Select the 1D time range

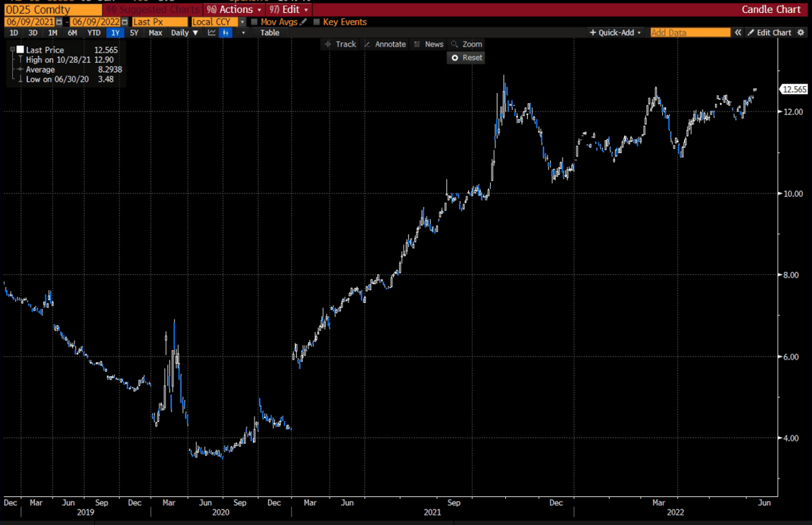14,33
